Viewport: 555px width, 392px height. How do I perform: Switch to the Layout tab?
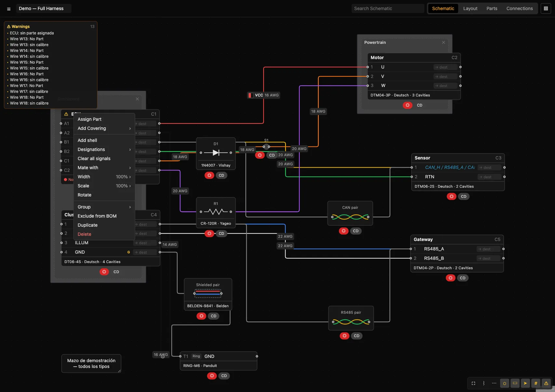click(470, 8)
